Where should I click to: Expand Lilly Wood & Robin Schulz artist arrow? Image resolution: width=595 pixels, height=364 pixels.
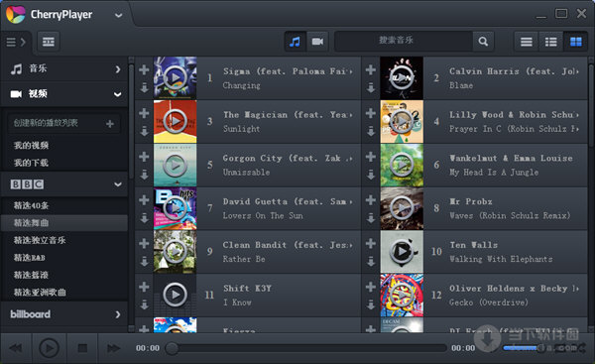(577, 115)
